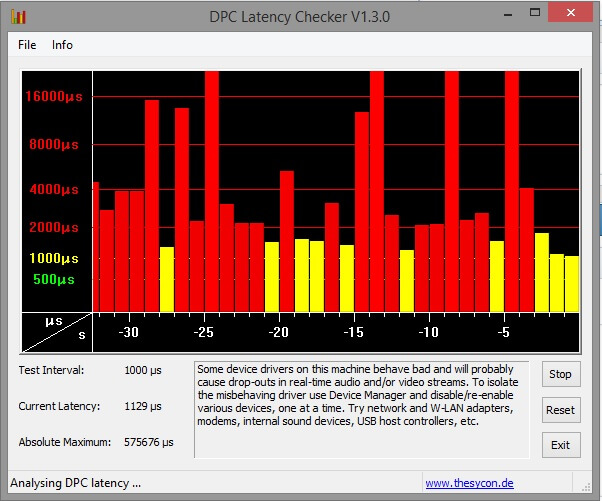This screenshot has width=602, height=501.
Task: Click the 16000µs label on the latency axis
Action: (x=52, y=97)
